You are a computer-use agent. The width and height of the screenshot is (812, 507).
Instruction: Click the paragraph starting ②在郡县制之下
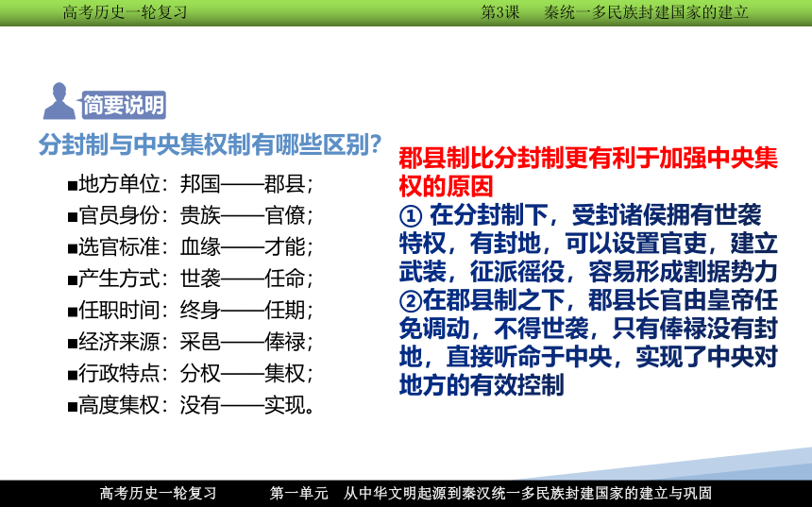coord(588,343)
